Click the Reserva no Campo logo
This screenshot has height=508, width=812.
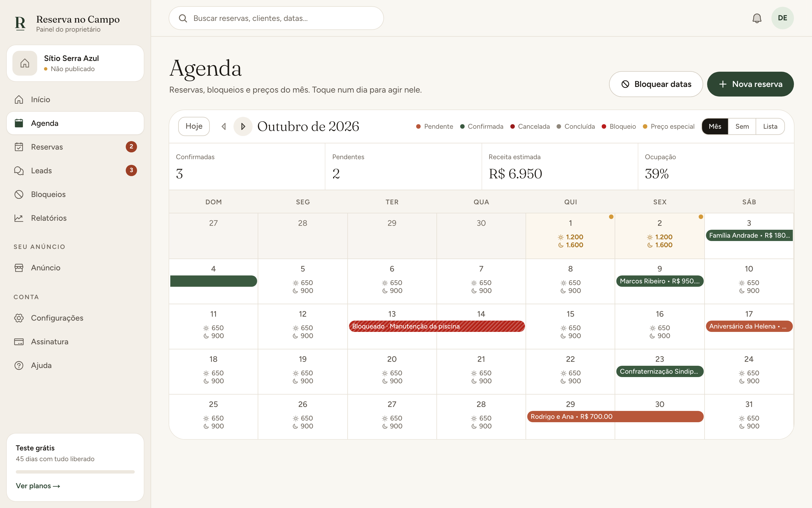(x=21, y=23)
